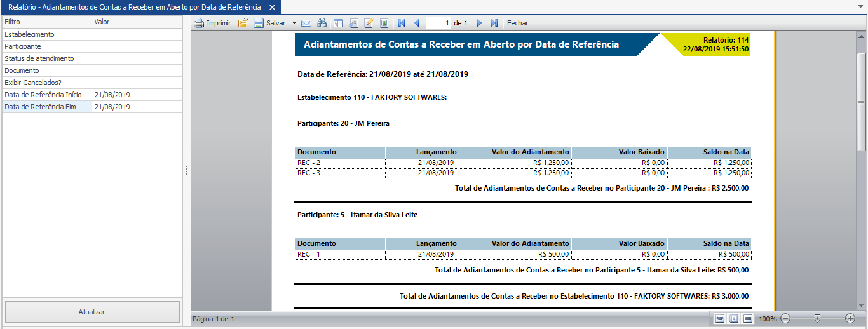
Task: Toggle continuous page view mode
Action: pyautogui.click(x=748, y=318)
